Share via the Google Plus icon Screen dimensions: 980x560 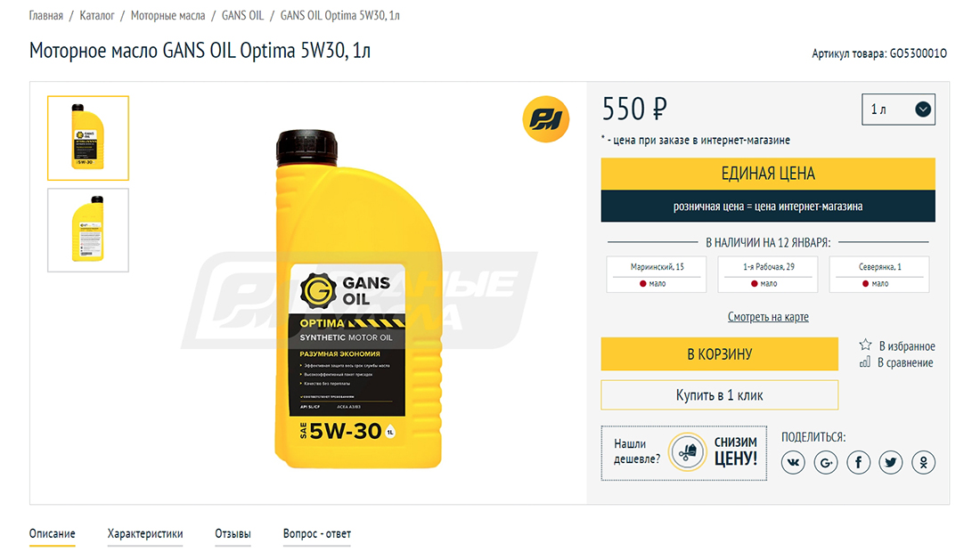click(x=826, y=463)
